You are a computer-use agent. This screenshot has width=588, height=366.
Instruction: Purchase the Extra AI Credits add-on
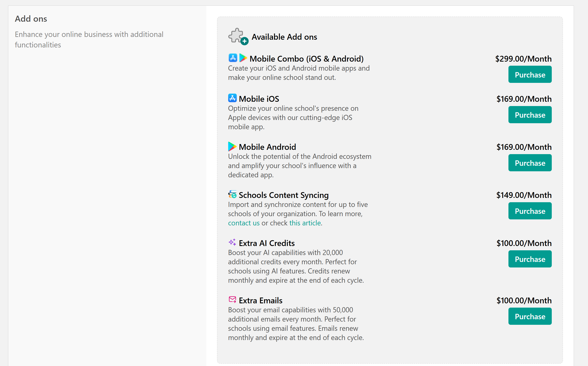click(530, 259)
